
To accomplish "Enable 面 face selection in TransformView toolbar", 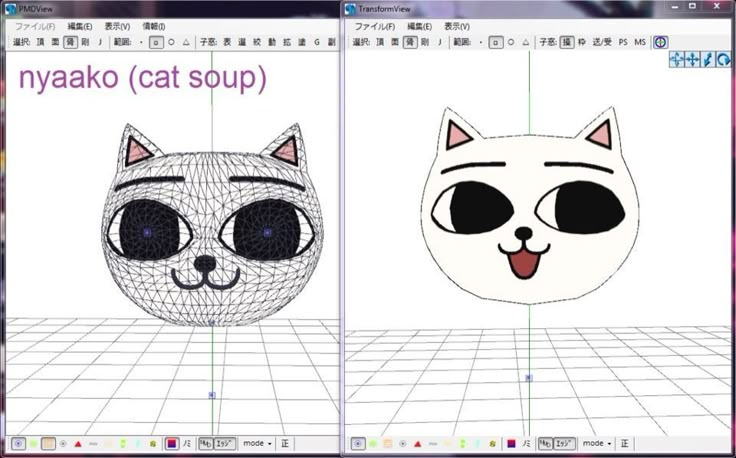I will point(395,42).
